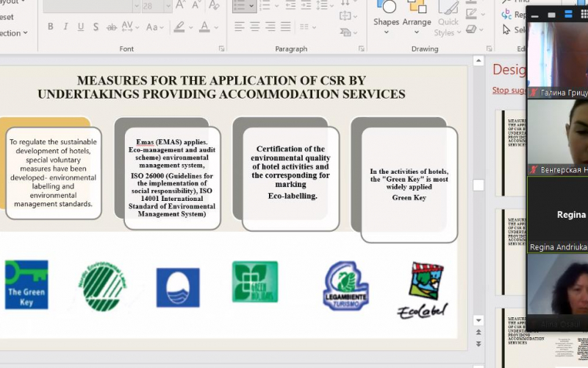
Task: Click Section dropdown in Slides group
Action: point(14,33)
